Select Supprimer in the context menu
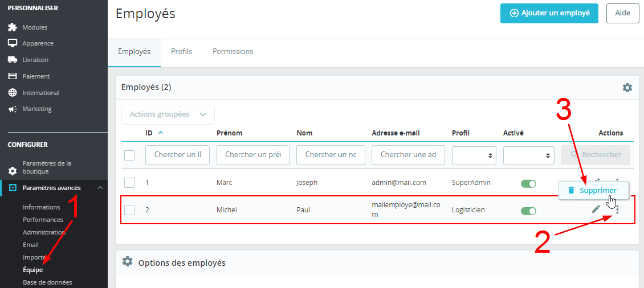 [593, 191]
